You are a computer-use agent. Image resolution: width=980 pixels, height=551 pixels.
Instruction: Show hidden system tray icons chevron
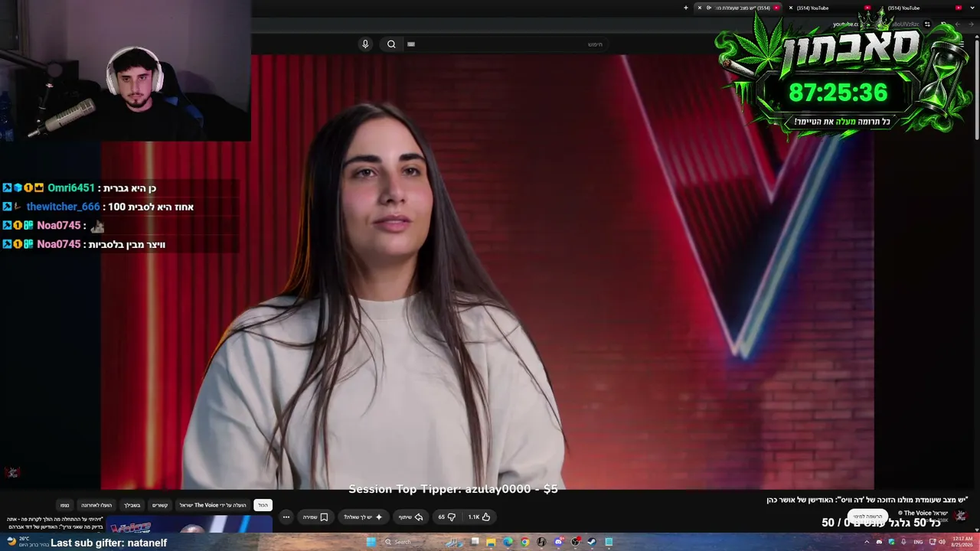(x=867, y=542)
